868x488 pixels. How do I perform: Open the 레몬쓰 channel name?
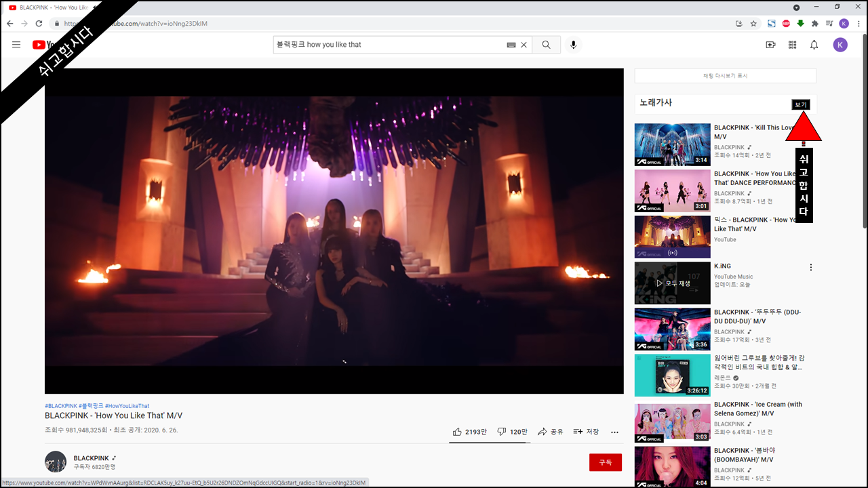(x=722, y=378)
